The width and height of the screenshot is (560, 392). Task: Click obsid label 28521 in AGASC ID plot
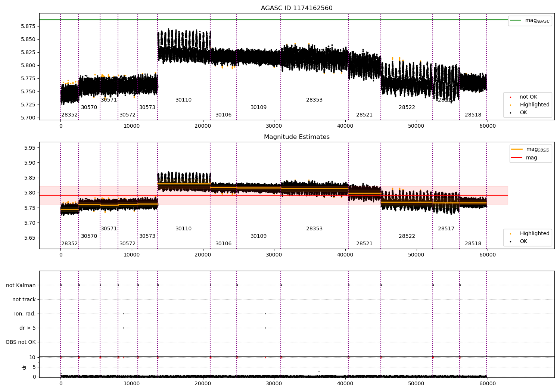coord(364,115)
